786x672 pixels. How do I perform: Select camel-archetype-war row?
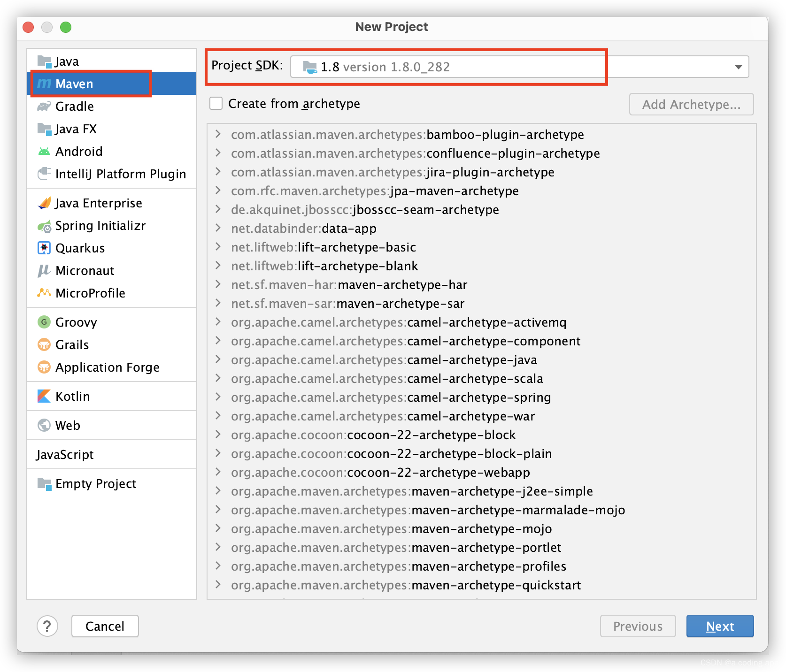click(x=482, y=416)
